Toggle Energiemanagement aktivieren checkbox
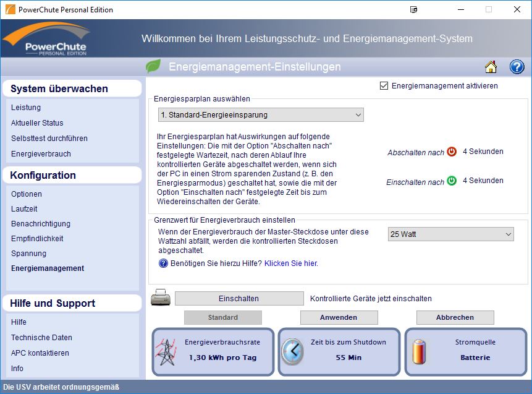 [384, 86]
